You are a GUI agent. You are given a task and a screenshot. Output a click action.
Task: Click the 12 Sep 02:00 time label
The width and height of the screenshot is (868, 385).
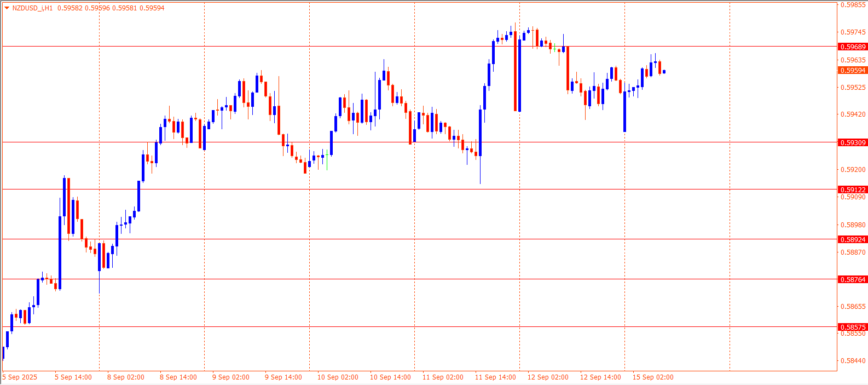point(548,377)
